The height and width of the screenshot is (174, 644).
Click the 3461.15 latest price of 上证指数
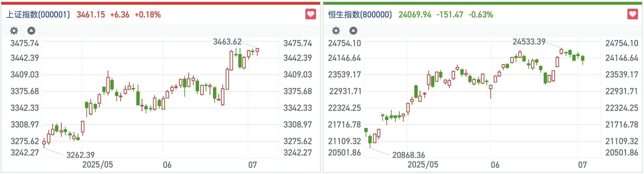91,15
